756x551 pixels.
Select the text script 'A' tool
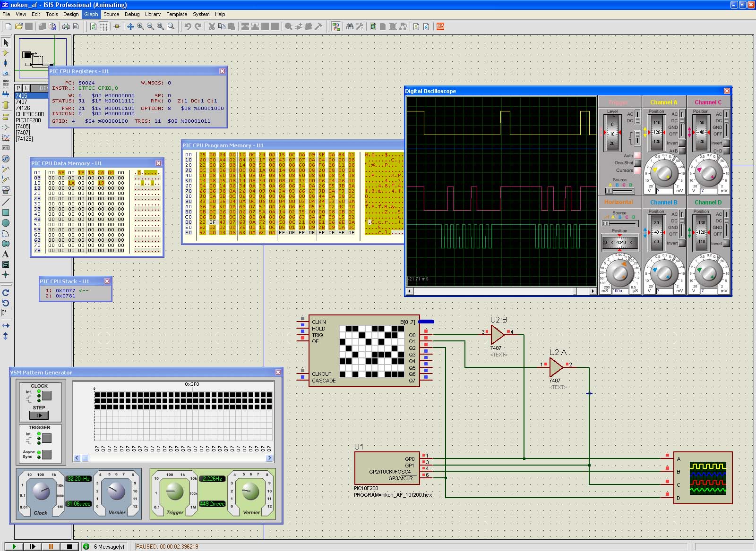tap(6, 254)
